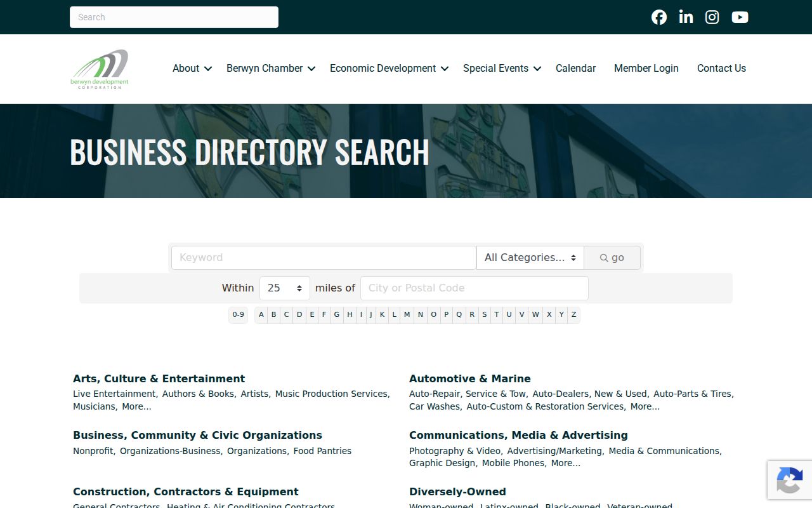Filter directory by letter Z
The image size is (812, 508).
pos(573,315)
